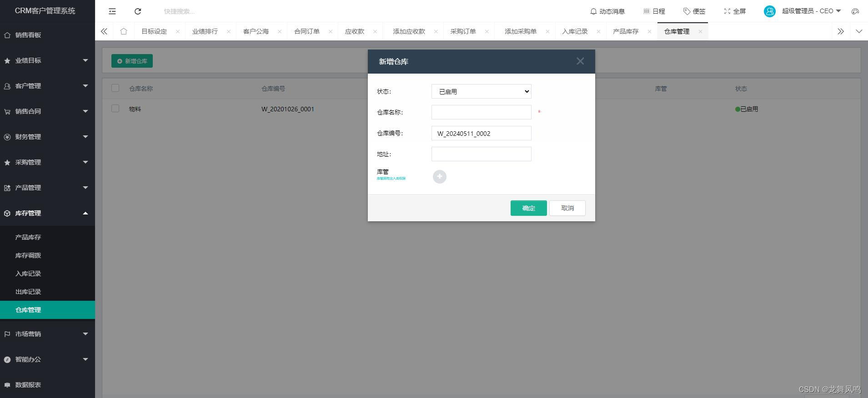Close the 添加采购单 tab

point(547,31)
